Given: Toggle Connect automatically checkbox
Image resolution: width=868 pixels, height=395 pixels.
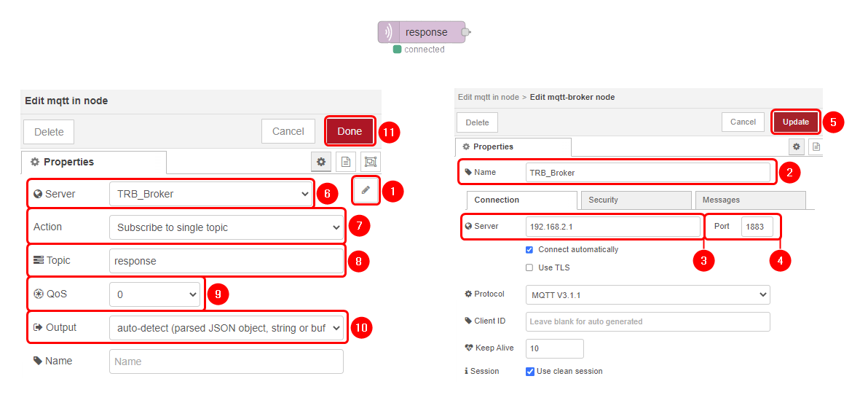Looking at the screenshot, I should tap(529, 249).
